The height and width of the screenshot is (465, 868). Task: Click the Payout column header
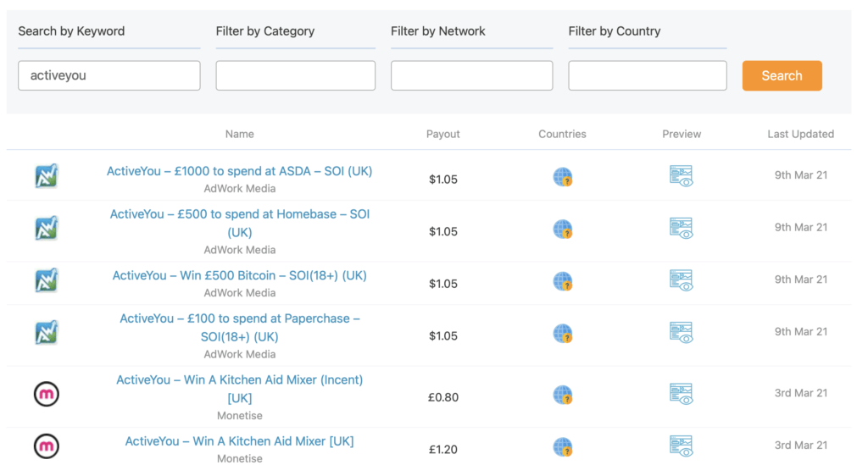point(442,134)
